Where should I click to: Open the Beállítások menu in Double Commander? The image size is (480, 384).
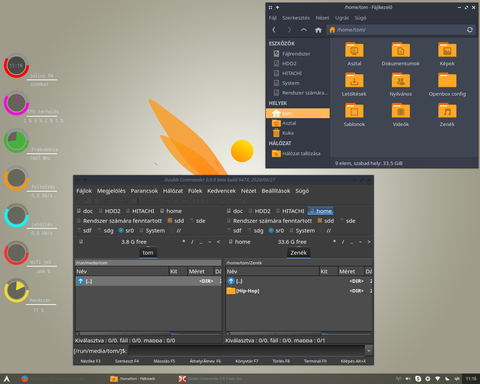tap(276, 191)
